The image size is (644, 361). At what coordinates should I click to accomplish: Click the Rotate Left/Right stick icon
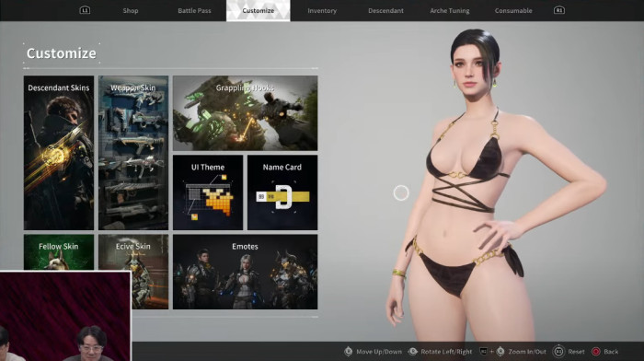[412, 352]
